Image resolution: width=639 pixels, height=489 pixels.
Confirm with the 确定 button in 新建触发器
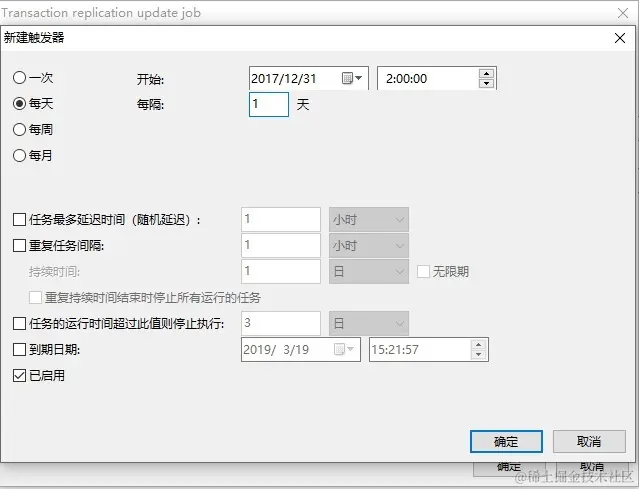(x=506, y=441)
